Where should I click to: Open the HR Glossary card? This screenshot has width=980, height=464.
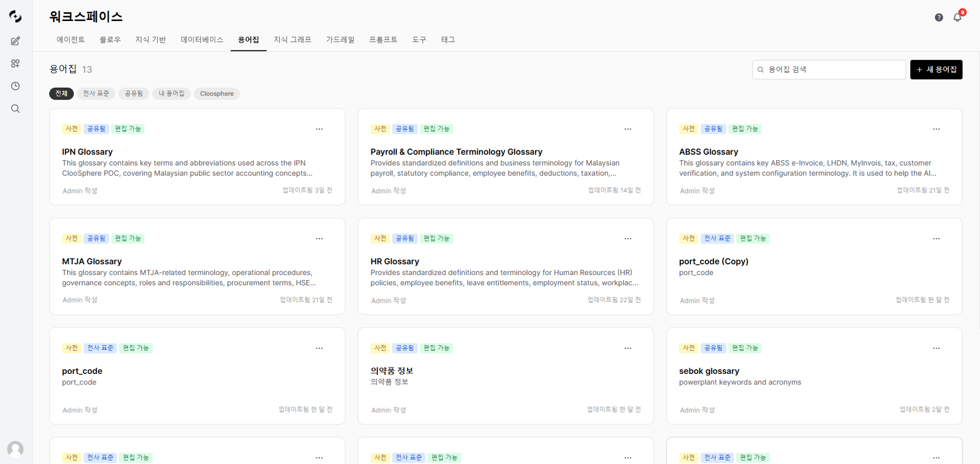point(506,267)
